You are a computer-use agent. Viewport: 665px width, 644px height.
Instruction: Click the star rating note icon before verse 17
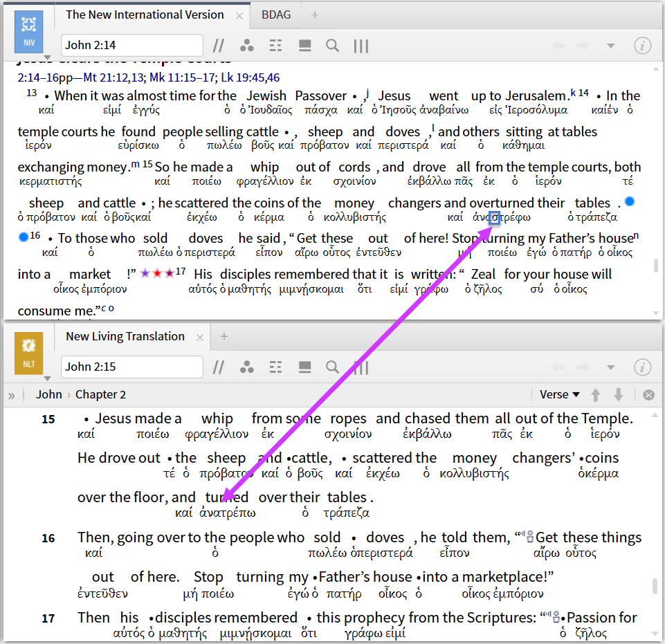tap(157, 273)
